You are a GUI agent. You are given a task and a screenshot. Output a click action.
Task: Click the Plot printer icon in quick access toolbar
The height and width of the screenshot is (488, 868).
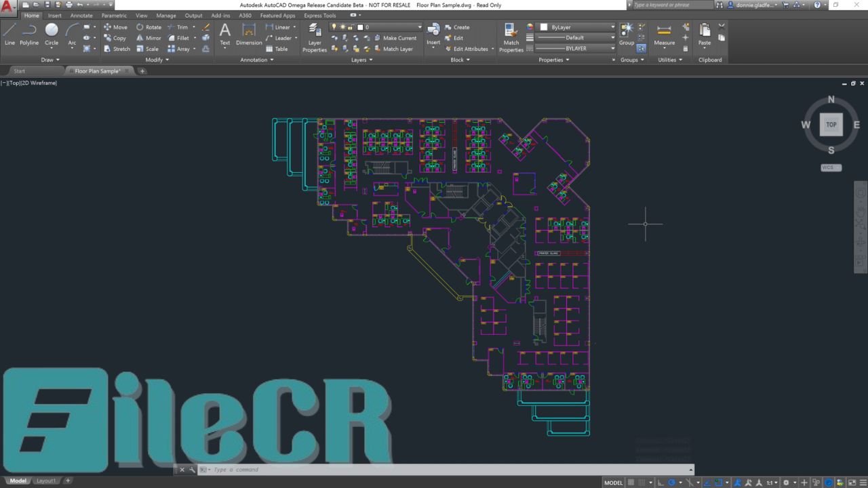point(68,5)
